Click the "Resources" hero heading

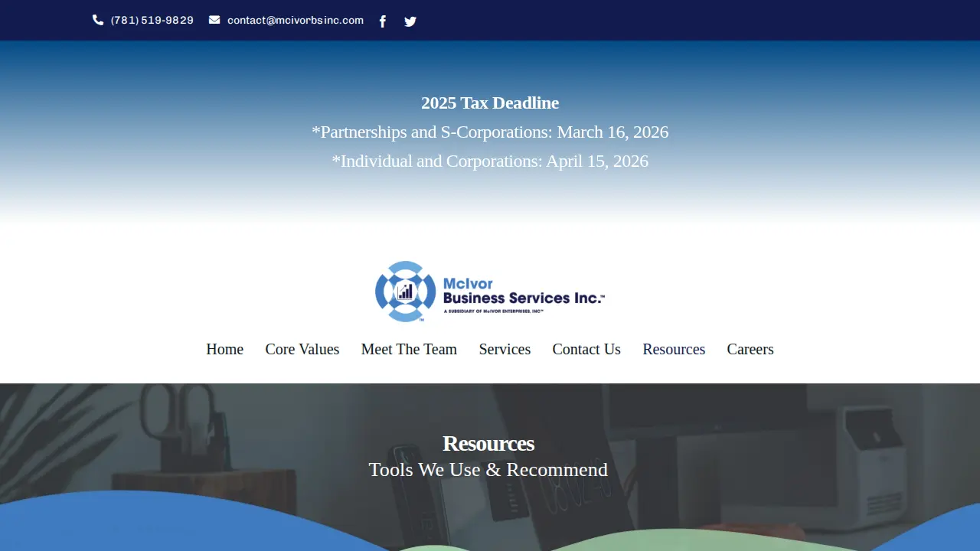tap(488, 444)
